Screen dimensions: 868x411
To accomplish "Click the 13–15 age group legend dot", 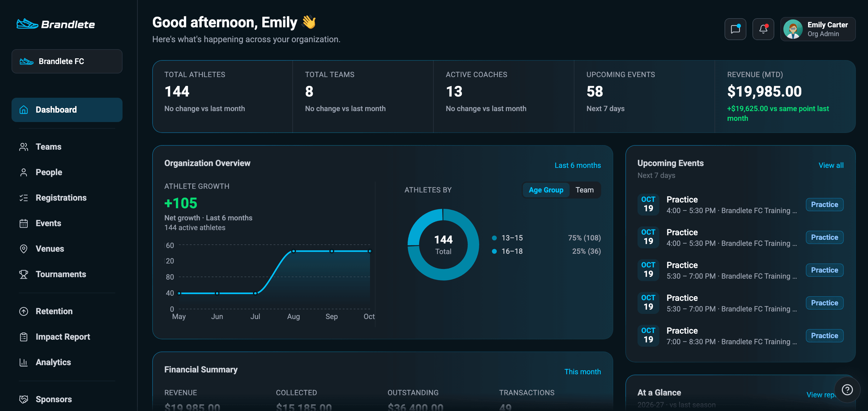I will 494,238.
